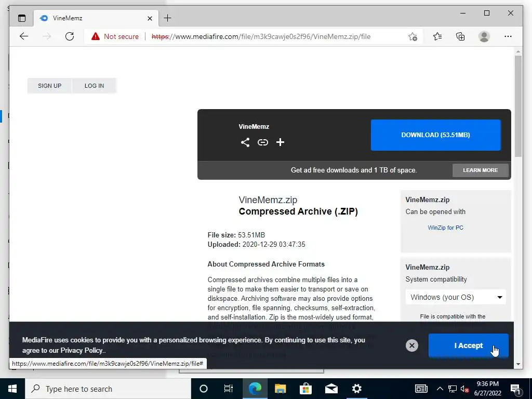Open Microsoft Store from taskbar
Screen dimensions: 532x399
click(305, 389)
